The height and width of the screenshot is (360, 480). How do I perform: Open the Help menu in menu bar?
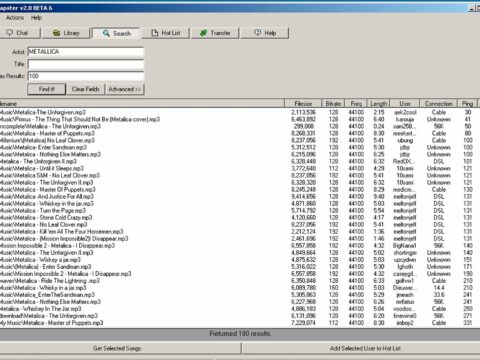(x=36, y=18)
